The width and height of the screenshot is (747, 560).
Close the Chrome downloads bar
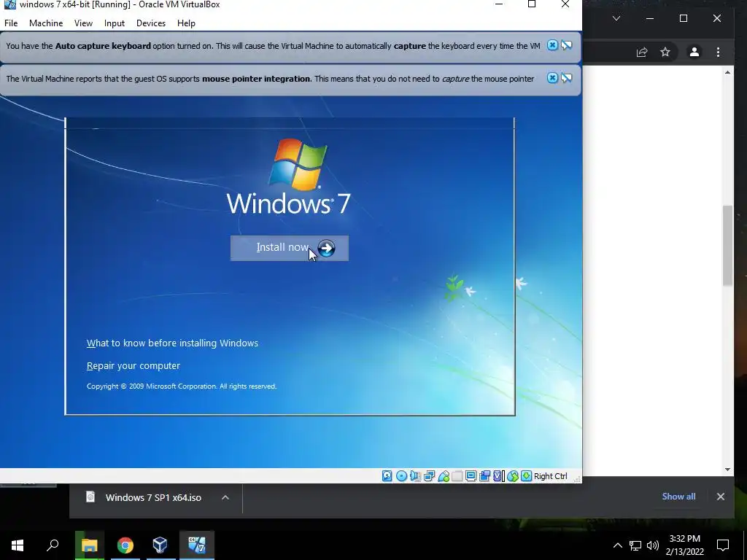click(x=720, y=497)
